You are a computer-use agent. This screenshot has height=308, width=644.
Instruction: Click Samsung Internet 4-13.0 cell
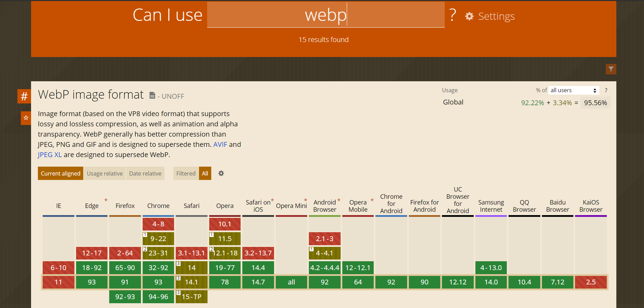click(x=491, y=268)
